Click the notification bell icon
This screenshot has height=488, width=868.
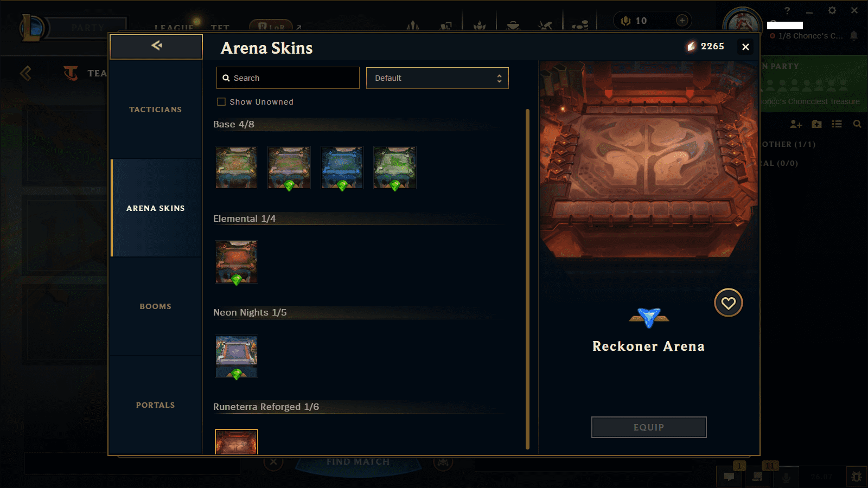(x=854, y=36)
